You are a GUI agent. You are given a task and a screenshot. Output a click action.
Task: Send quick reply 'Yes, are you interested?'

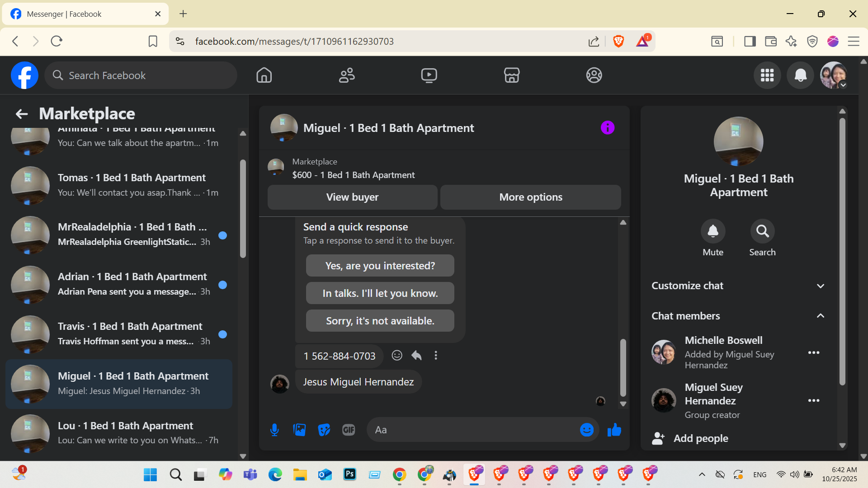tap(380, 266)
